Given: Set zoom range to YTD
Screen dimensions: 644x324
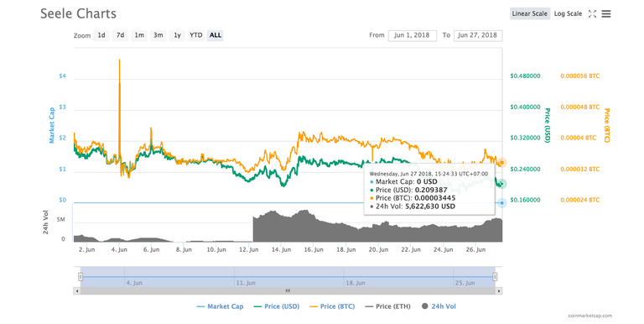Looking at the screenshot, I should (196, 35).
